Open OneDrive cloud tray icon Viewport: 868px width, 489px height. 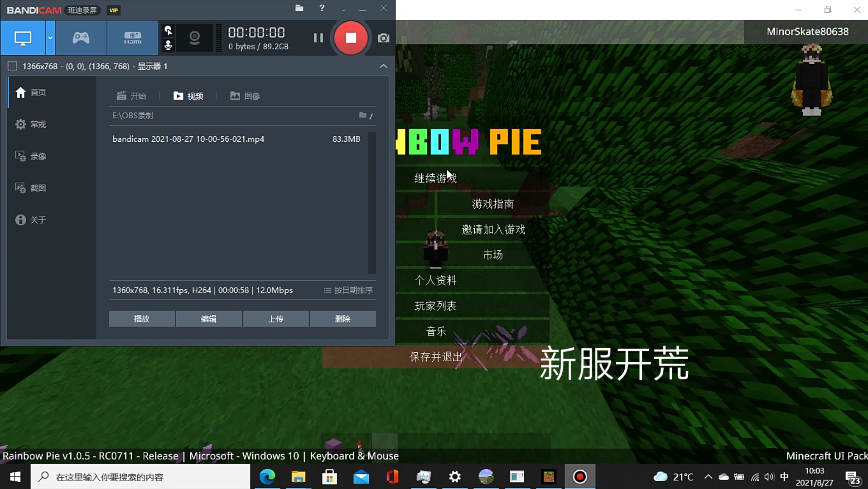pyautogui.click(x=723, y=477)
